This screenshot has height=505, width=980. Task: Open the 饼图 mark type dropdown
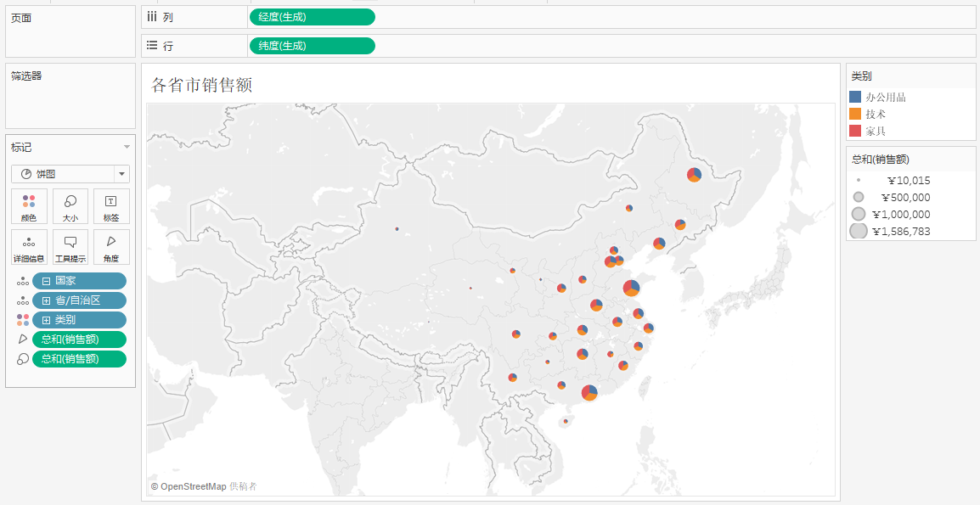[122, 174]
